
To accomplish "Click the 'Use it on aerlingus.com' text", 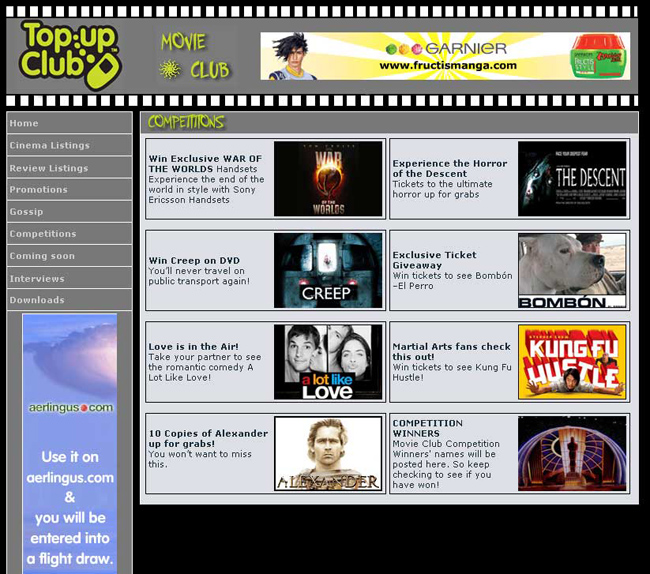I will pos(70,467).
